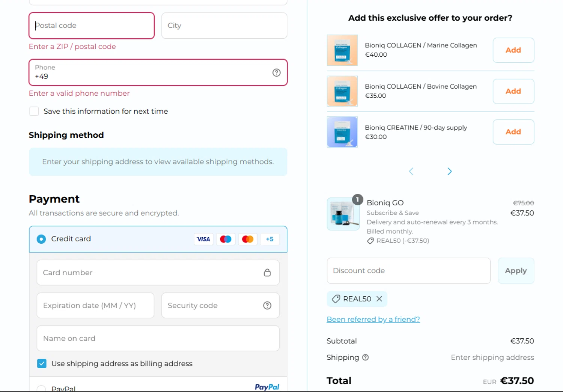Click the struck-through €75.00 price

click(524, 203)
